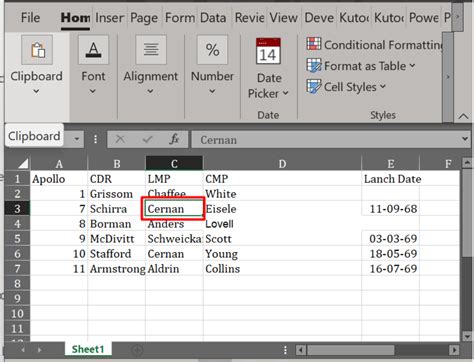Expand the Font group dropdown
The width and height of the screenshot is (474, 362).
click(x=93, y=91)
